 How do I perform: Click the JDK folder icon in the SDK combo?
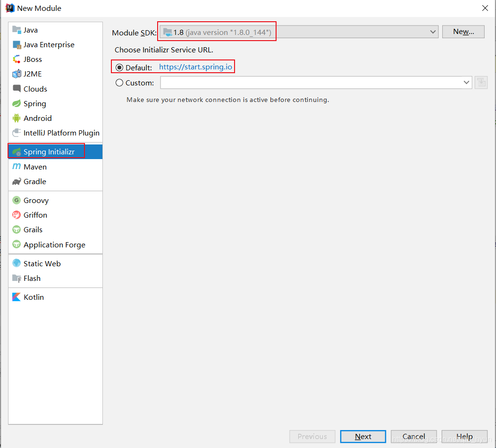[x=168, y=32]
